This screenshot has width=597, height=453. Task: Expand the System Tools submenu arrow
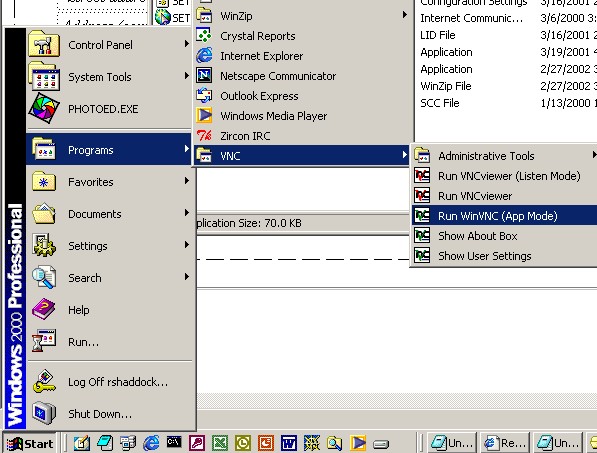[x=187, y=76]
